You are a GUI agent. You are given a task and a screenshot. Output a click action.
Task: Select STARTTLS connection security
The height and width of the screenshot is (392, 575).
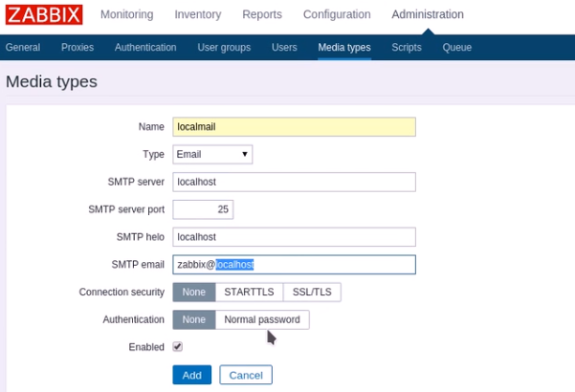tap(249, 292)
